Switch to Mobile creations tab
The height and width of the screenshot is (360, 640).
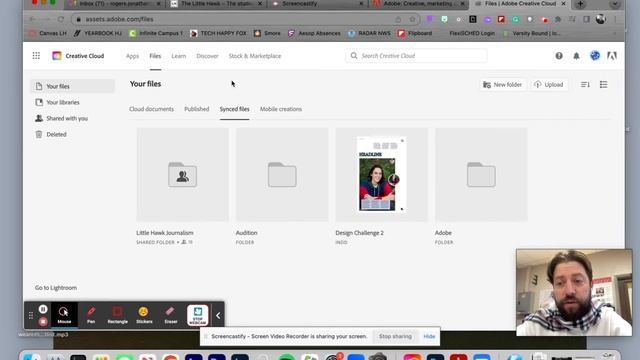click(281, 109)
